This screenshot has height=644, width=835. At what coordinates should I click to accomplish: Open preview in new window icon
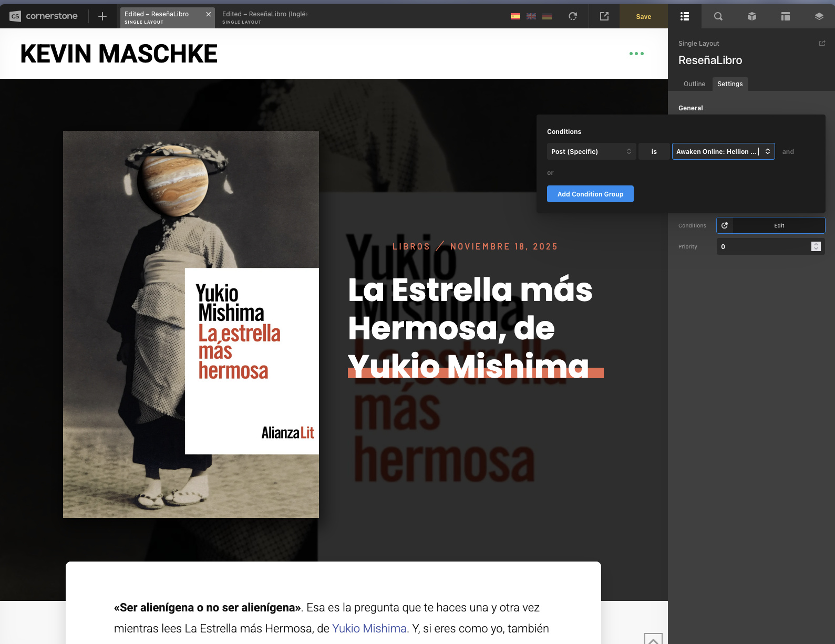(x=604, y=16)
